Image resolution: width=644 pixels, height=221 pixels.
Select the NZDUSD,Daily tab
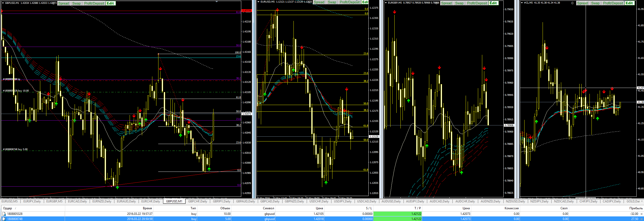pos(516,201)
